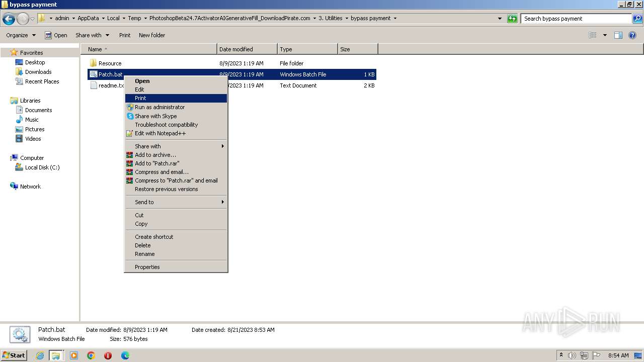
Task: Choose Edit with Notepad++
Action: (176, 133)
